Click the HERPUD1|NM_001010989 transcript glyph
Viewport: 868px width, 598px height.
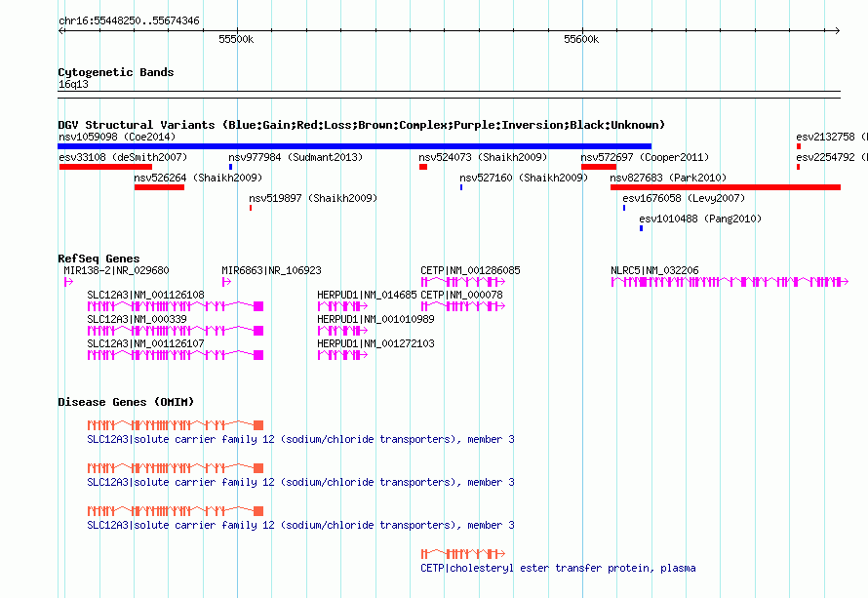[342, 331]
